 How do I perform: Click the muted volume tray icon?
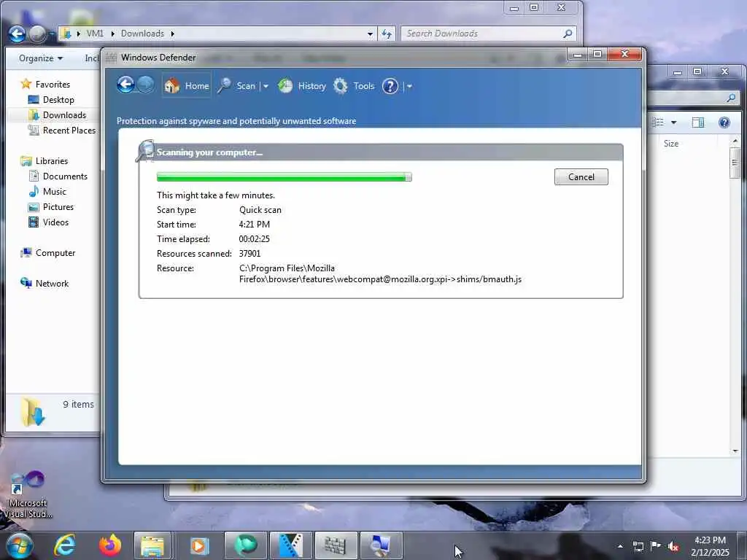(x=673, y=546)
